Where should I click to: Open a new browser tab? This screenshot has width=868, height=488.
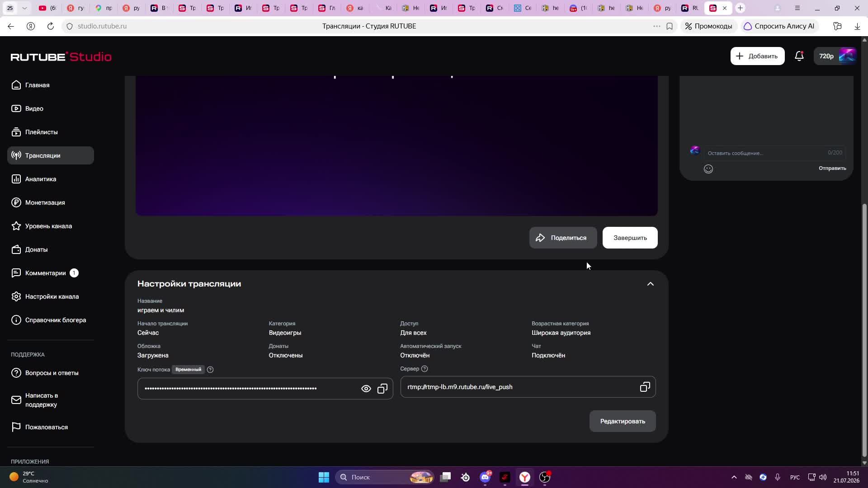(x=740, y=8)
